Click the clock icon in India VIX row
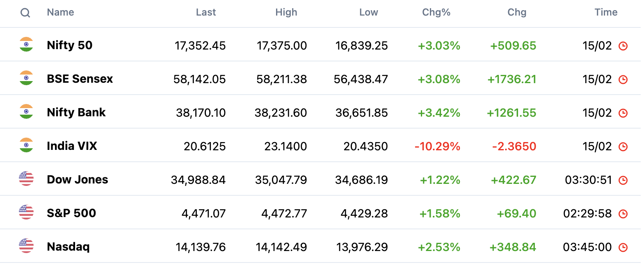Viewport: 644px width, 267px height. 623,147
